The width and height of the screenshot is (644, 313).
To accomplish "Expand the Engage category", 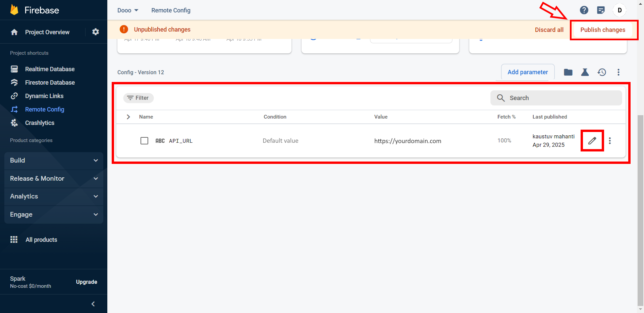I will pyautogui.click(x=54, y=215).
